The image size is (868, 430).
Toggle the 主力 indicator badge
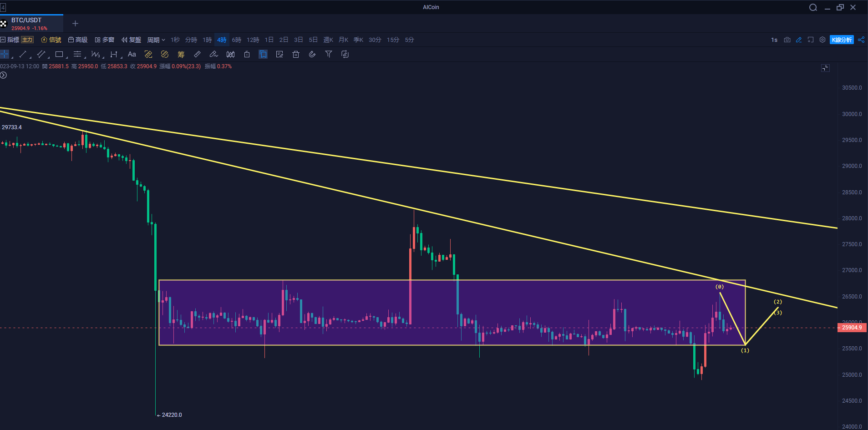[x=27, y=40]
